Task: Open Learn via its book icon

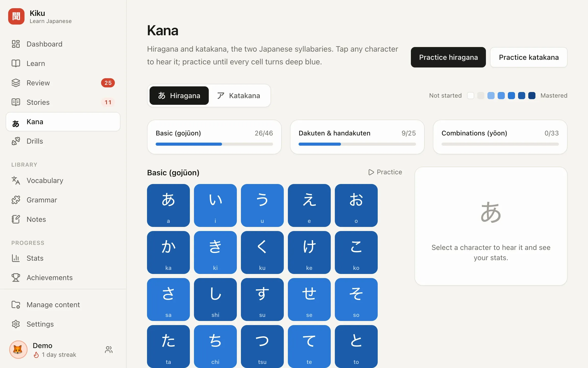Action: [16, 63]
